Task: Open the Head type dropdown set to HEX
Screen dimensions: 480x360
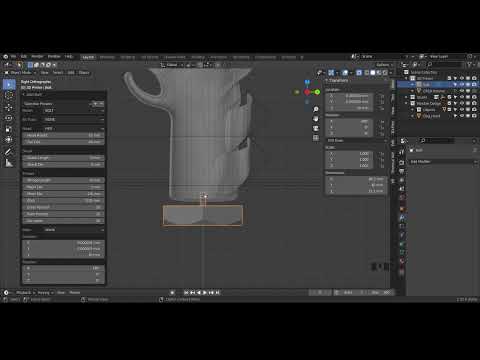Action: [73, 128]
